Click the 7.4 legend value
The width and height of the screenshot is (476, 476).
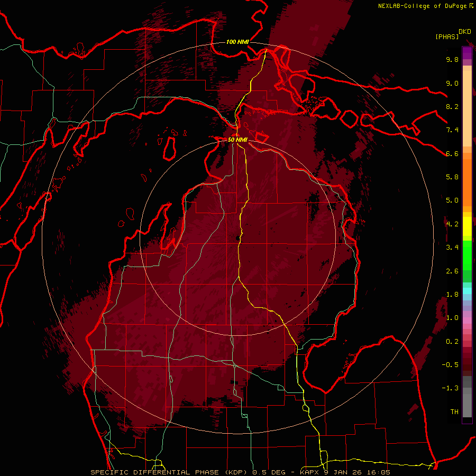(x=452, y=130)
